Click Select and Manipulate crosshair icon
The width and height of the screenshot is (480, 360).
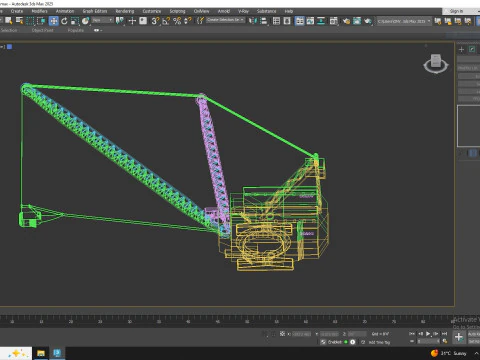132,21
